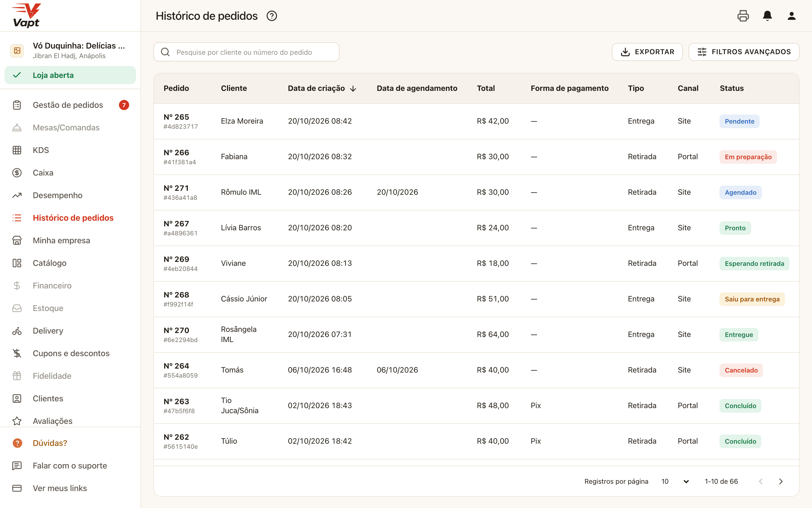Go to previous page arrow
812x508 pixels.
tap(761, 481)
